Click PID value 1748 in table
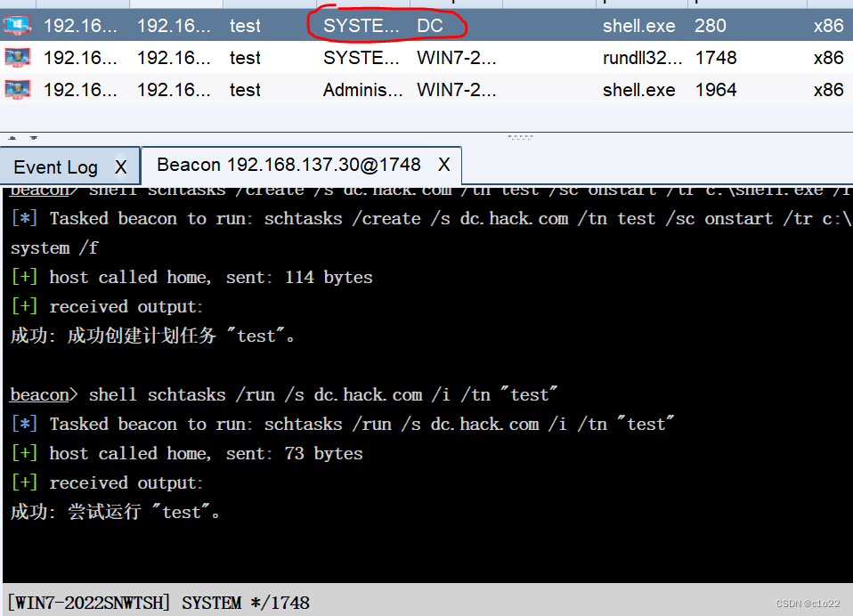 click(716, 58)
